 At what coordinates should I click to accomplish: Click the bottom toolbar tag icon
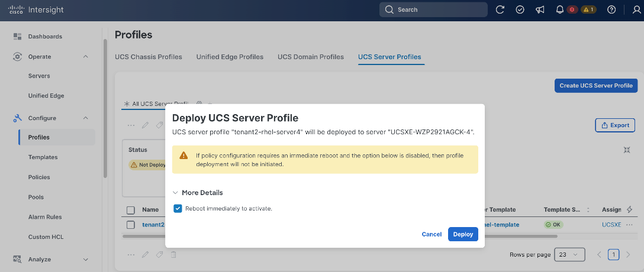pos(159,255)
